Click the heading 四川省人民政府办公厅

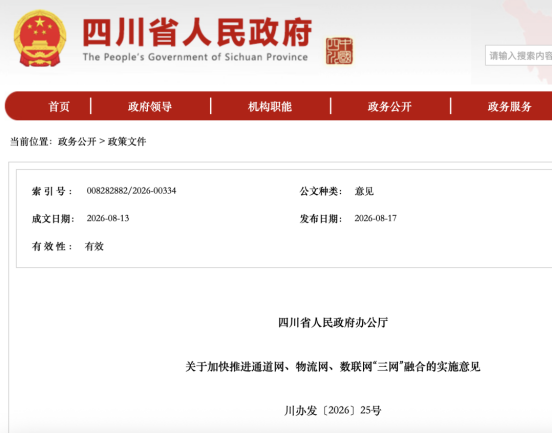pyautogui.click(x=333, y=322)
